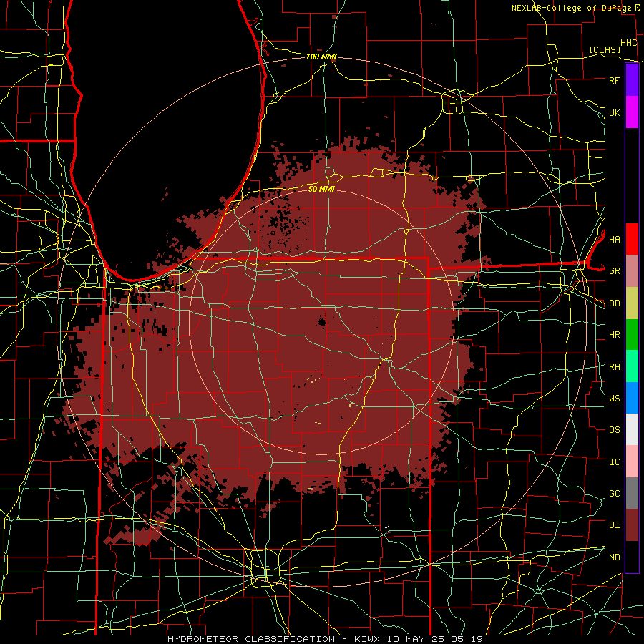Click the UK legend label
This screenshot has width=644, height=644.
(614, 112)
